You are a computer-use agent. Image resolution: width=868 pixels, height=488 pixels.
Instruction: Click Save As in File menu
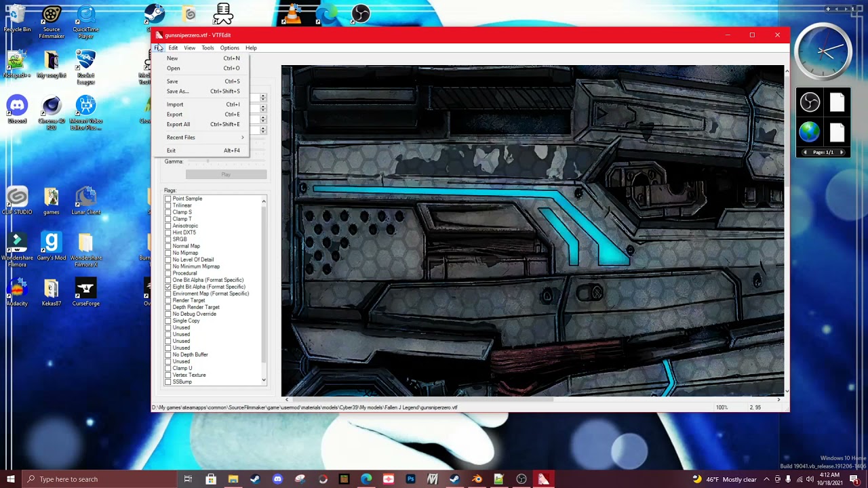pyautogui.click(x=201, y=91)
